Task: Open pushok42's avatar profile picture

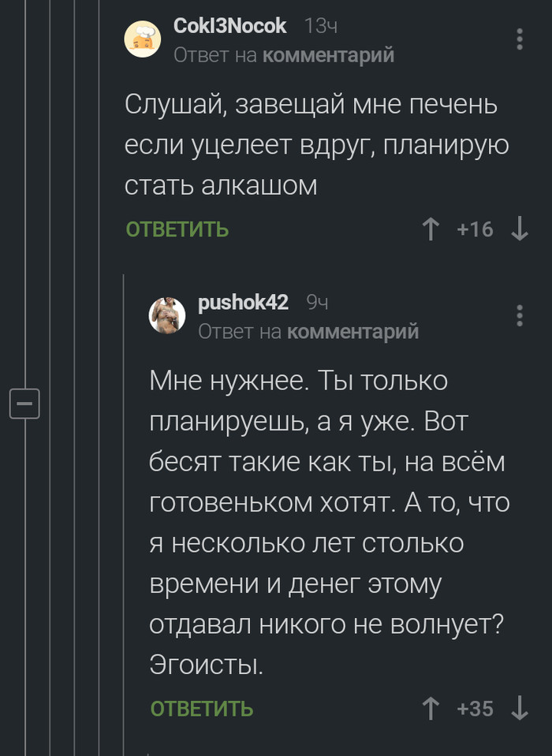Action: click(x=167, y=315)
